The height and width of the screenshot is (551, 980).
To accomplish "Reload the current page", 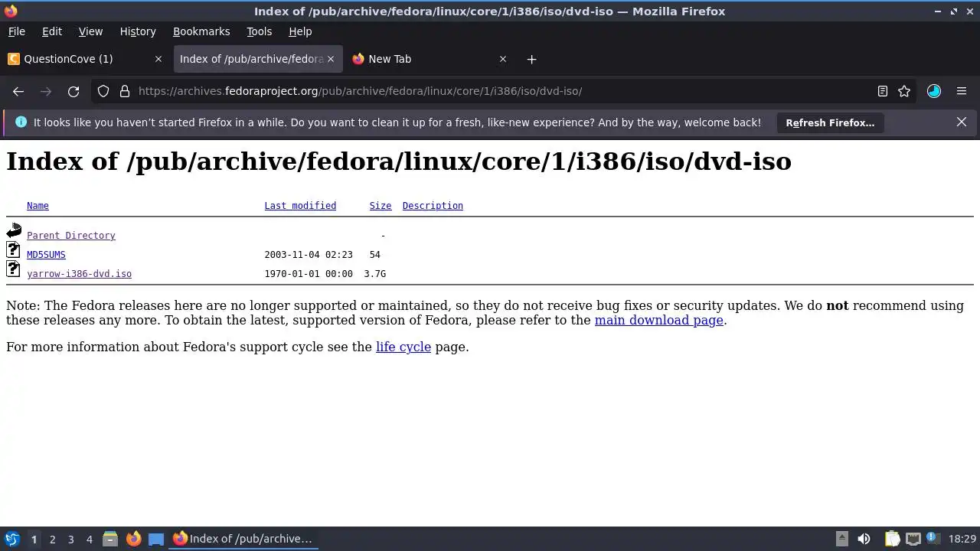I will click(x=73, y=91).
